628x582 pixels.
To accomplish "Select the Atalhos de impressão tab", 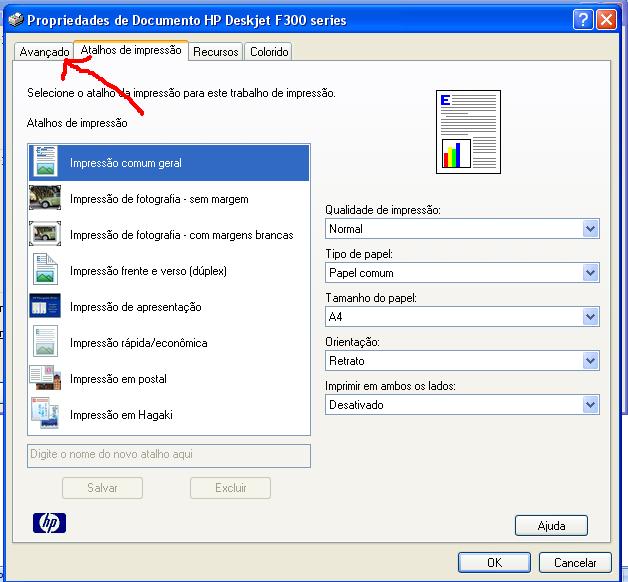I will coord(131,50).
